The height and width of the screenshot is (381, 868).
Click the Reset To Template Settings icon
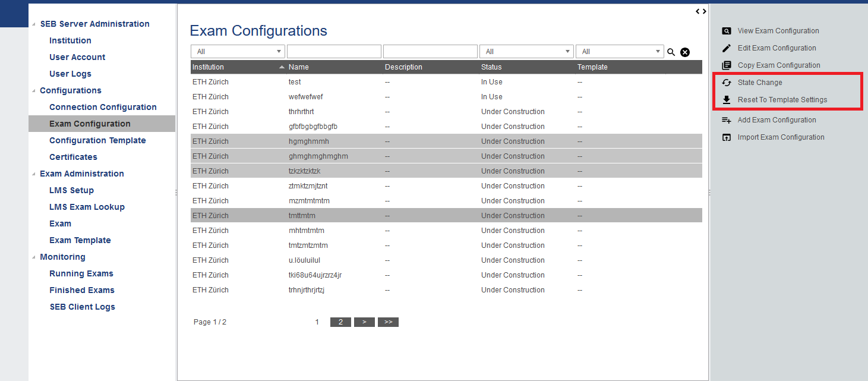pos(726,100)
